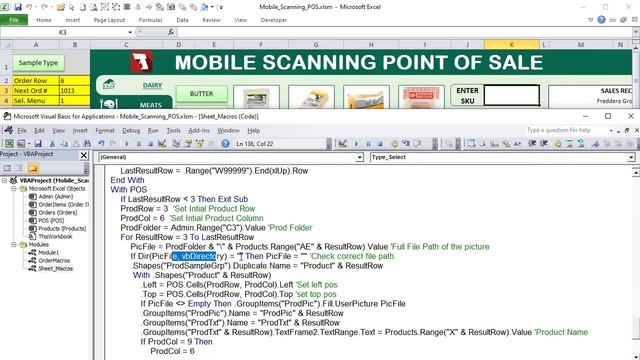Click the Break pause icon on Standard toolbar

coord(139,144)
